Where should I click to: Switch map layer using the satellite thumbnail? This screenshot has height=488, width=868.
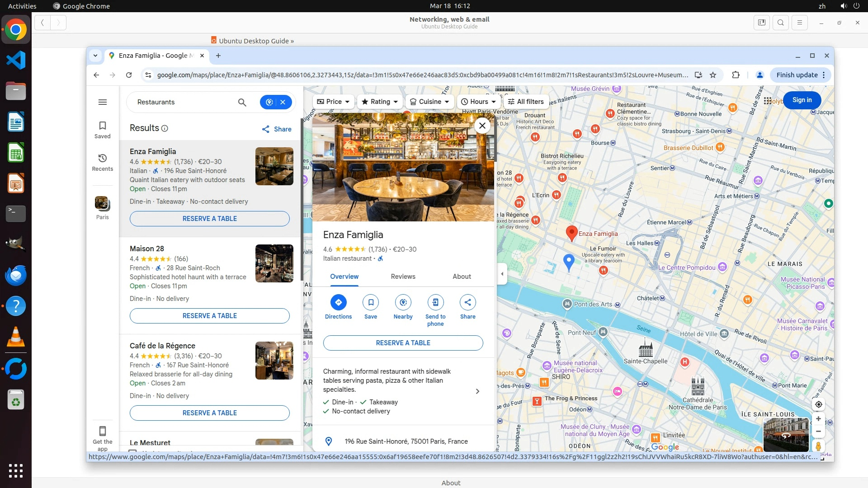pos(786,434)
